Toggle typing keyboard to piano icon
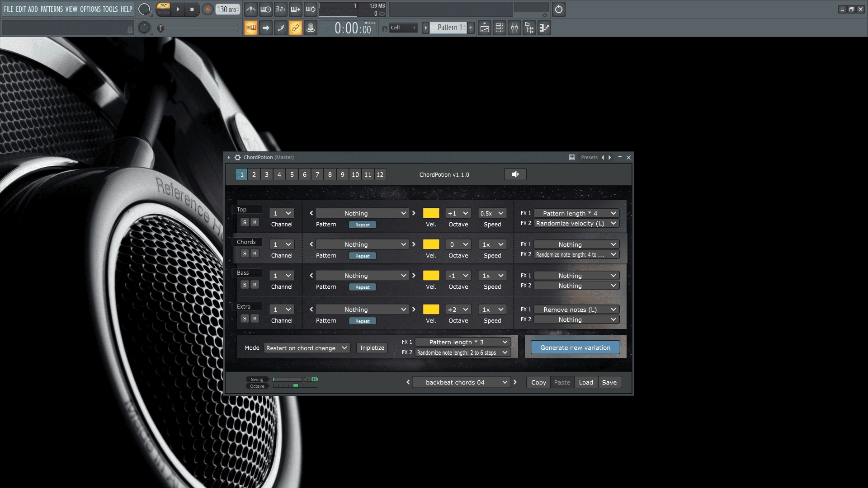This screenshot has width=868, height=488. pyautogui.click(x=251, y=28)
